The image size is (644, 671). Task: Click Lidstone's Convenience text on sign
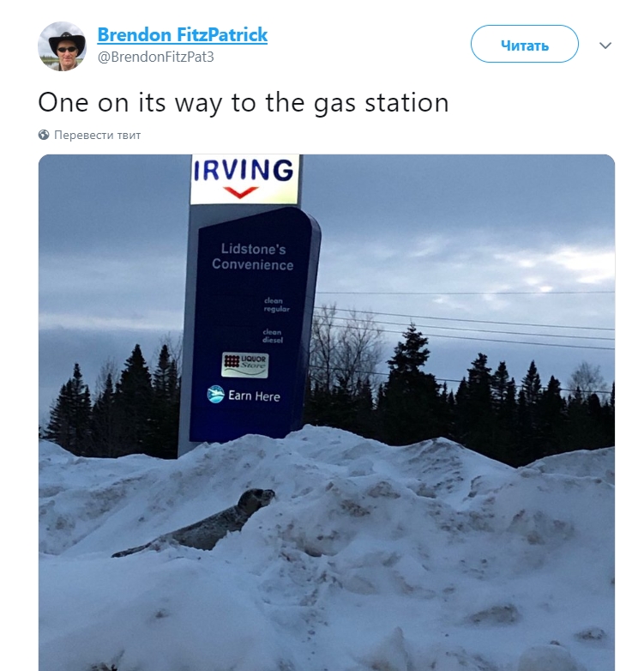(x=253, y=257)
